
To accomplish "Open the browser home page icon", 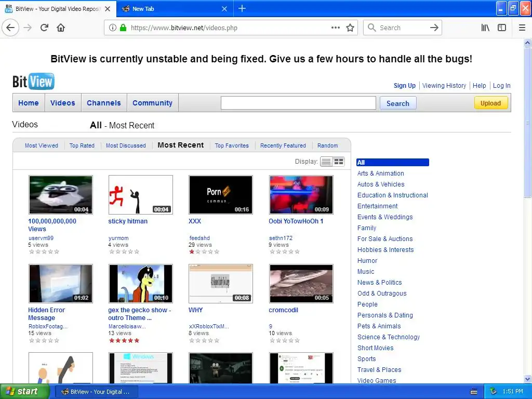I will tap(61, 28).
